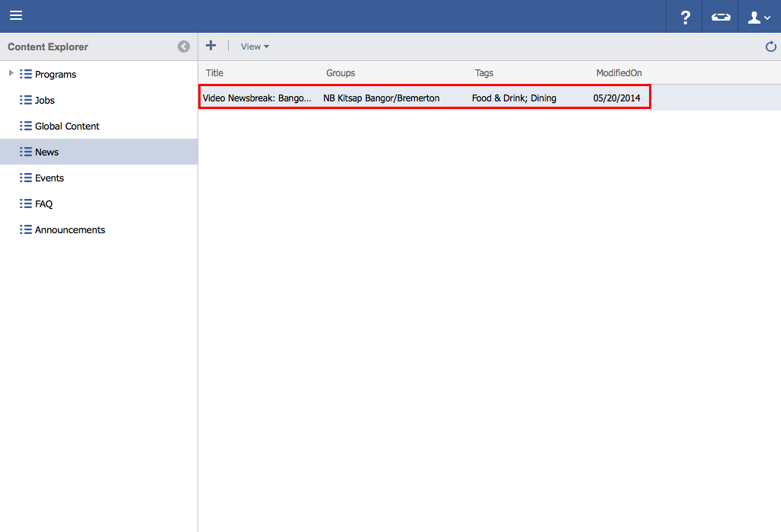Click the help question mark icon
Screen dimensions: 781x532
click(685, 17)
